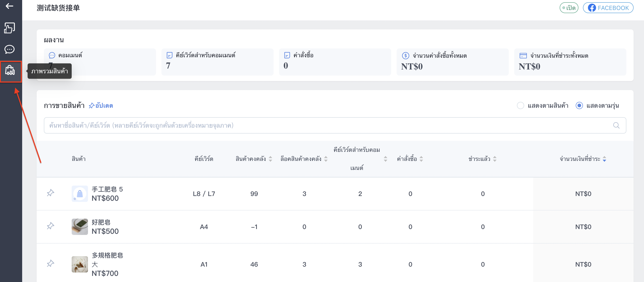Sort by จำนวนเงินที่ชำระ column arrows
This screenshot has width=644, height=282.
click(x=604, y=159)
